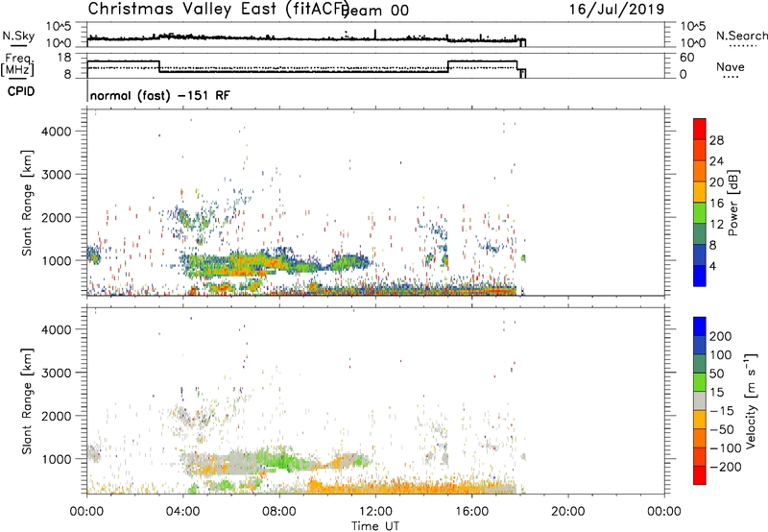
Task: Click the red bottom segment of velocity colorbar
Action: coord(700,475)
